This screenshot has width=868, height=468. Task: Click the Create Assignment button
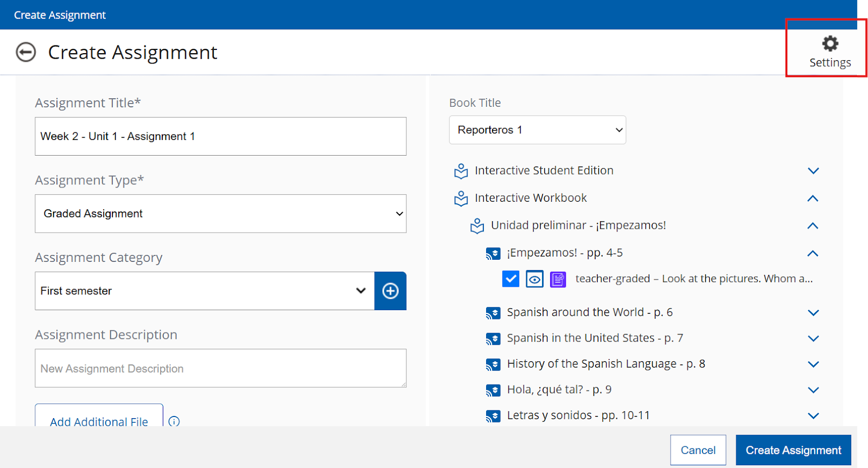tap(793, 450)
